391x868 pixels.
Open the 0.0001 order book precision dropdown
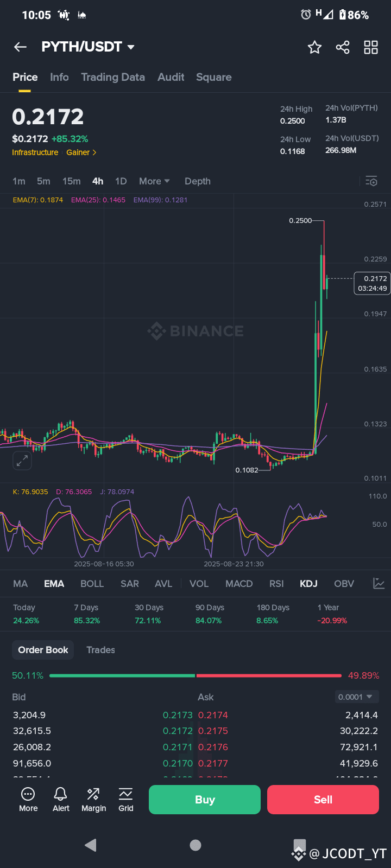(356, 697)
